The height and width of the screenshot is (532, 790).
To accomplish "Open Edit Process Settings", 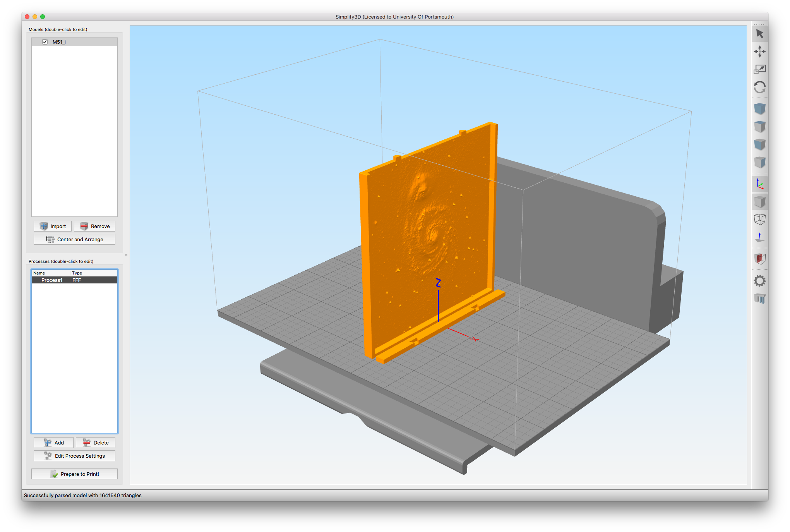I will point(74,456).
